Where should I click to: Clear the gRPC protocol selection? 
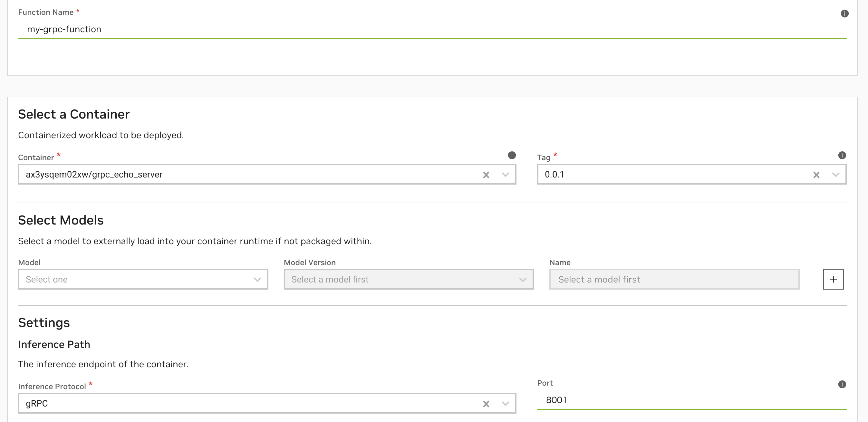486,404
